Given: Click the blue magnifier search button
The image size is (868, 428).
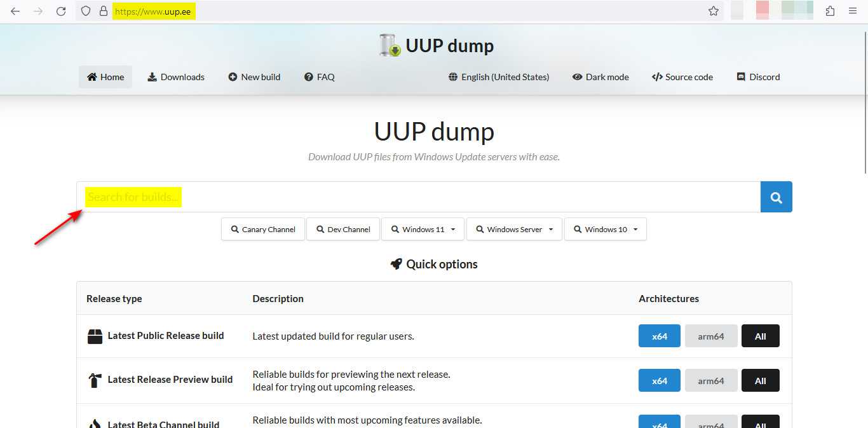Looking at the screenshot, I should (x=776, y=197).
